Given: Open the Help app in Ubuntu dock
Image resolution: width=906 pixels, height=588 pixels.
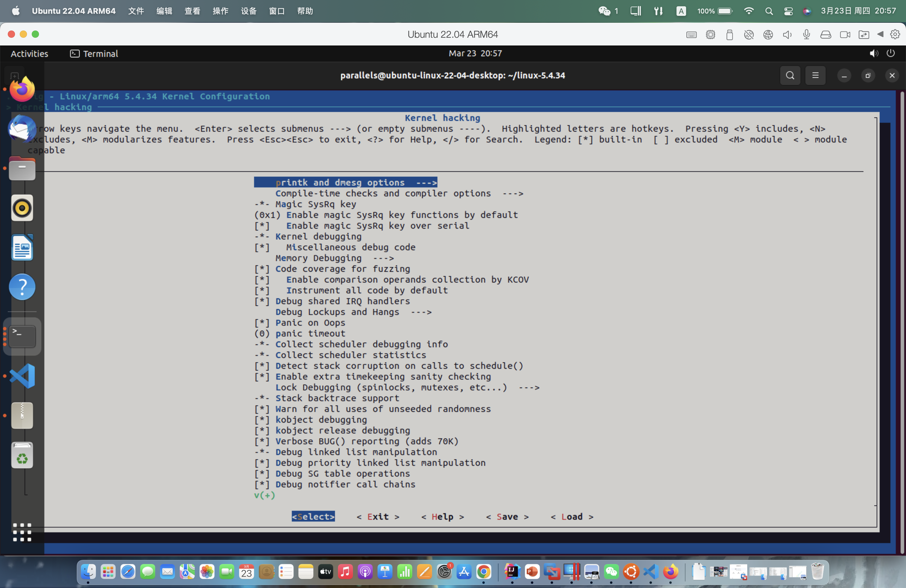Looking at the screenshot, I should coord(22,287).
